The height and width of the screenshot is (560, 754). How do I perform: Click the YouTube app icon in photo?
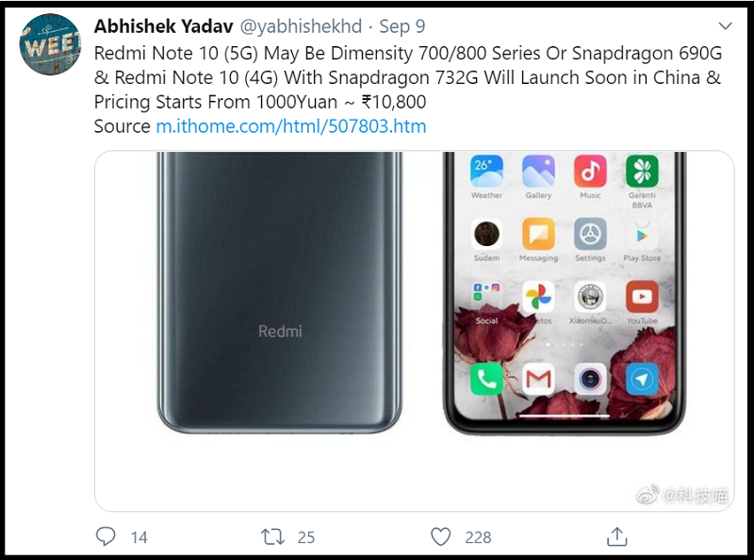coord(642,298)
